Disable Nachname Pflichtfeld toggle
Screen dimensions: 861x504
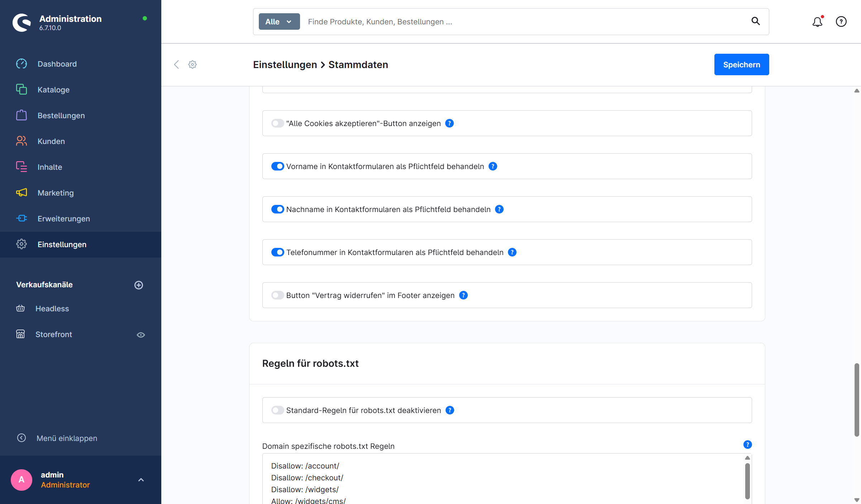pyautogui.click(x=277, y=209)
